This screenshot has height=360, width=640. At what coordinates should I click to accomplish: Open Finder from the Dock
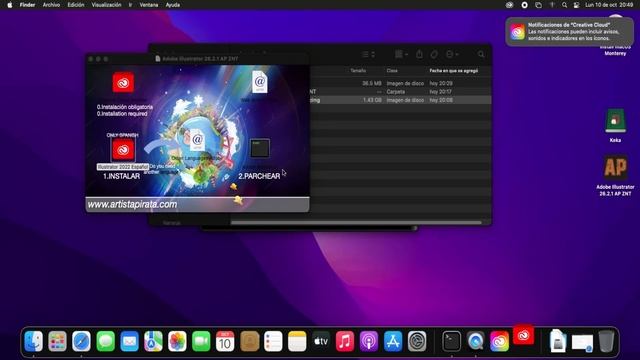pos(33,341)
